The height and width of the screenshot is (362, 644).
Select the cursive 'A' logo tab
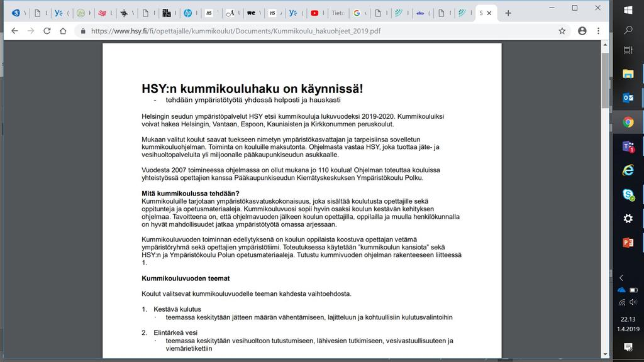(x=230, y=13)
